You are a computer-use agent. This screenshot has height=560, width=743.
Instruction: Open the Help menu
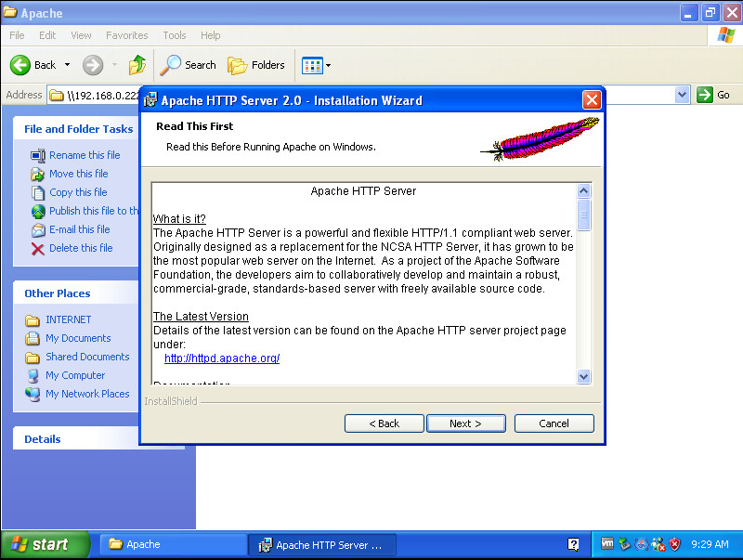211,35
